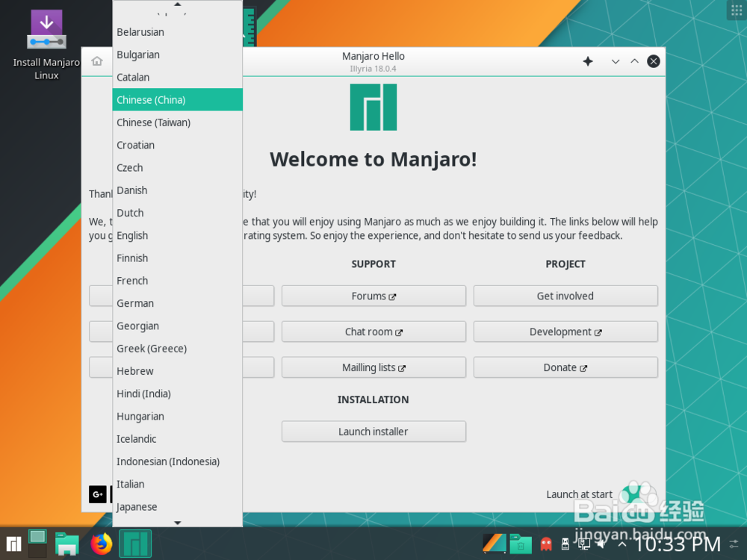
Task: Click the show desktop icon in panel
Action: [494, 544]
